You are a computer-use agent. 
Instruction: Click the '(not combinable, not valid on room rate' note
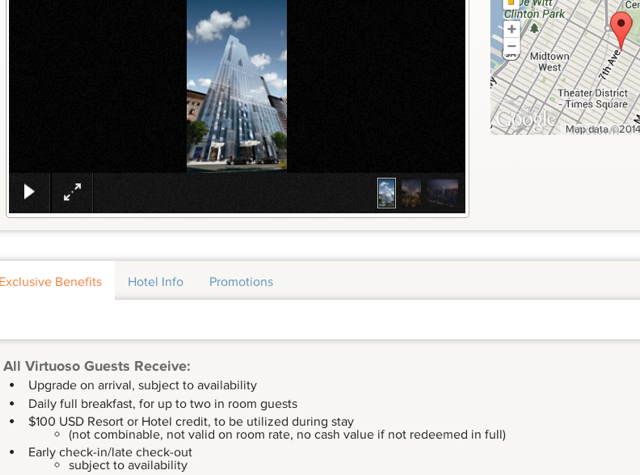pos(287,435)
